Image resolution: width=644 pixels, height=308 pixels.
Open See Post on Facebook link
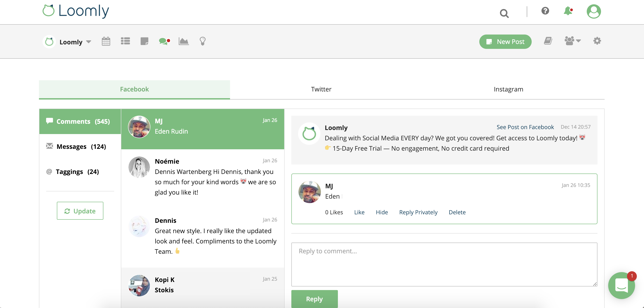pyautogui.click(x=525, y=127)
